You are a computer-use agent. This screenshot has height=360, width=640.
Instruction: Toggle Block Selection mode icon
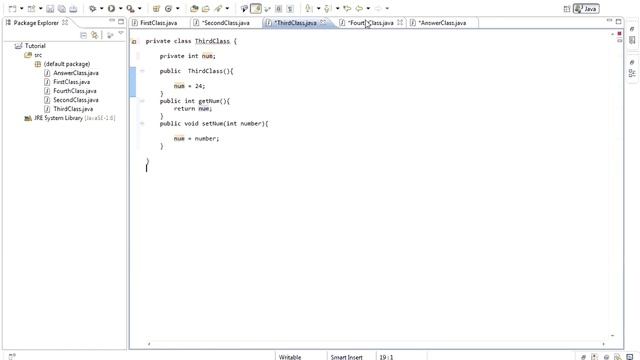point(278,9)
